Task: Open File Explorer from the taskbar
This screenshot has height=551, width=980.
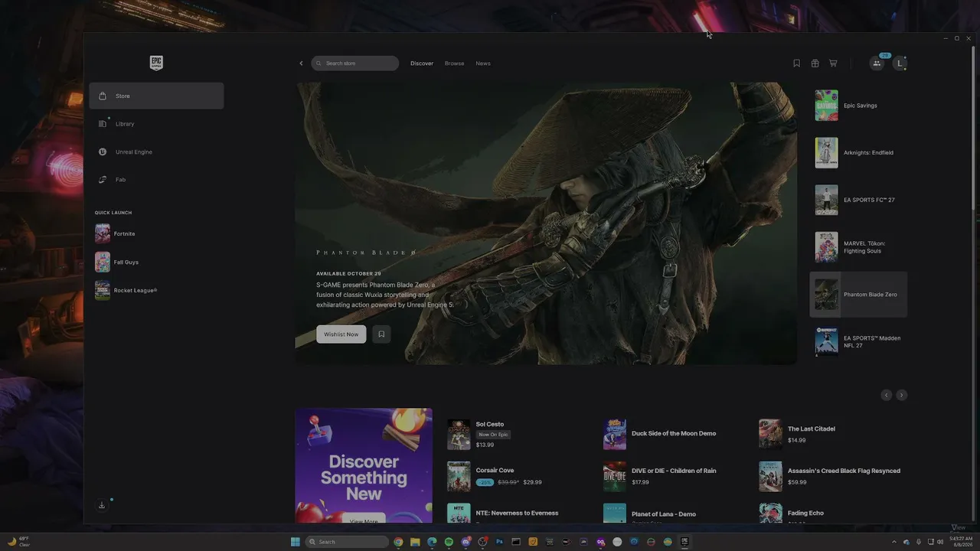Action: (x=415, y=542)
